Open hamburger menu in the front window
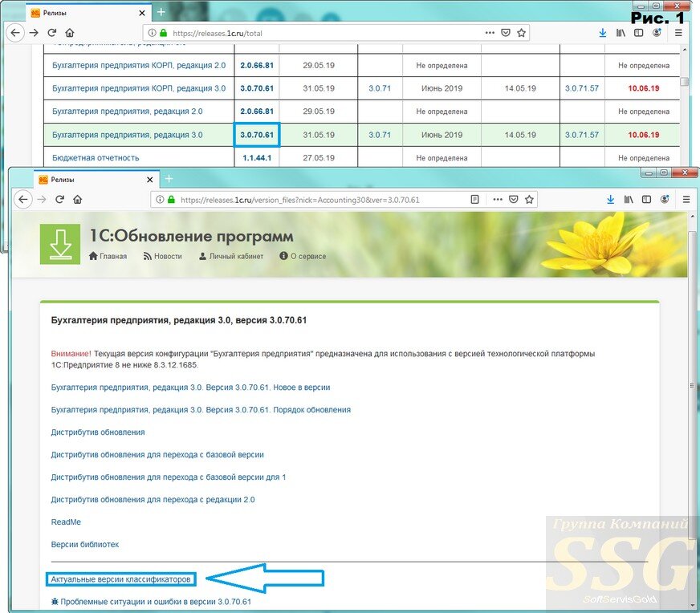Viewport: 700px width, 613px height. [686, 200]
